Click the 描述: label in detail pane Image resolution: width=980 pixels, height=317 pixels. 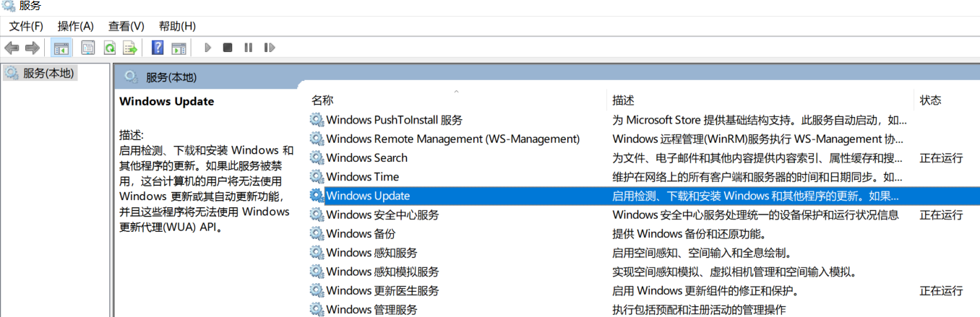tap(132, 135)
